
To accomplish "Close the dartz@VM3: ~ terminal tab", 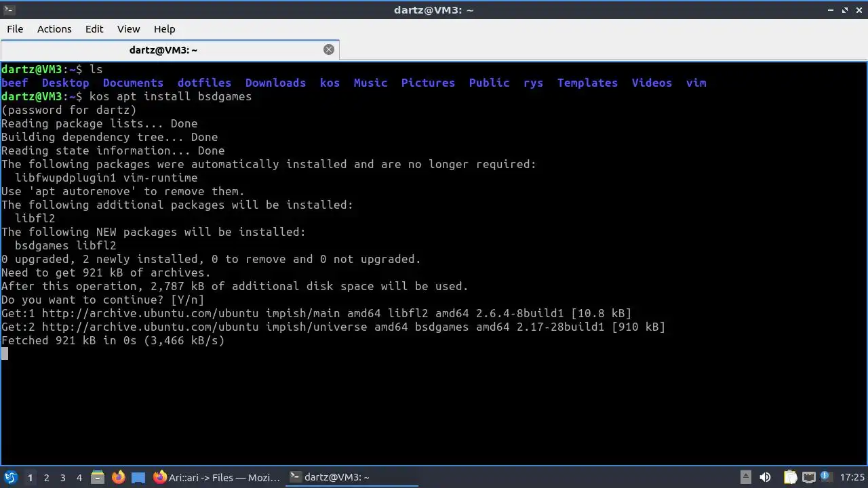I will 329,49.
